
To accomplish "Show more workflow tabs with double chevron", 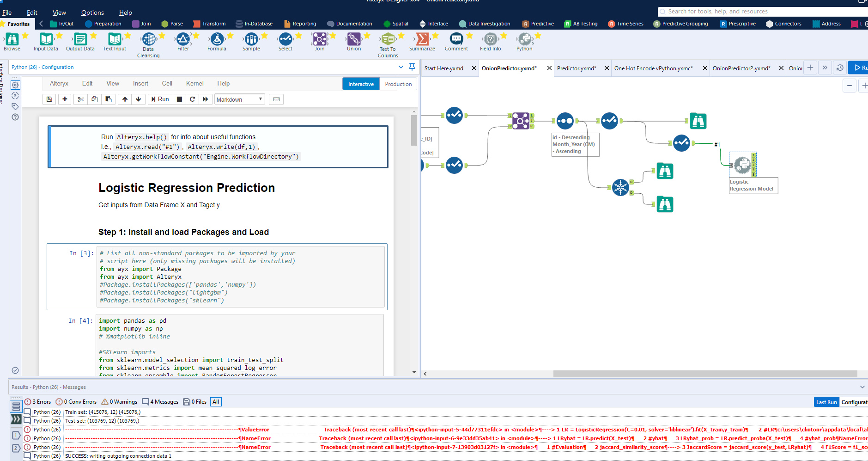I will tap(825, 68).
